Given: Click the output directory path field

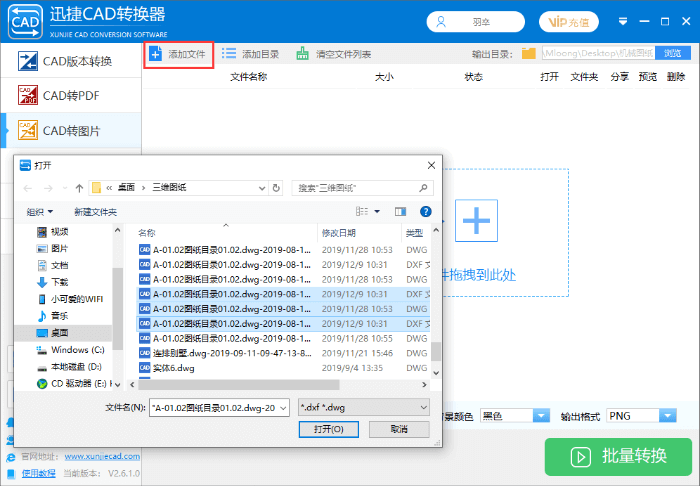Looking at the screenshot, I should pyautogui.click(x=598, y=54).
